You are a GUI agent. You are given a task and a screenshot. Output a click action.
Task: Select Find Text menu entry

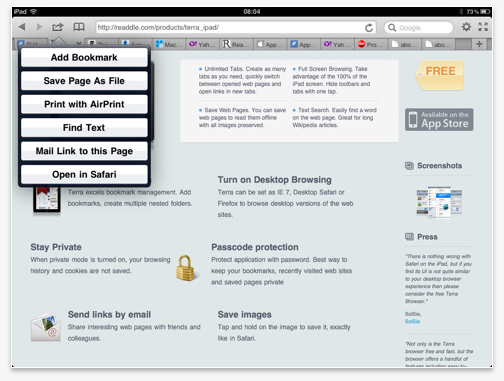(x=84, y=127)
